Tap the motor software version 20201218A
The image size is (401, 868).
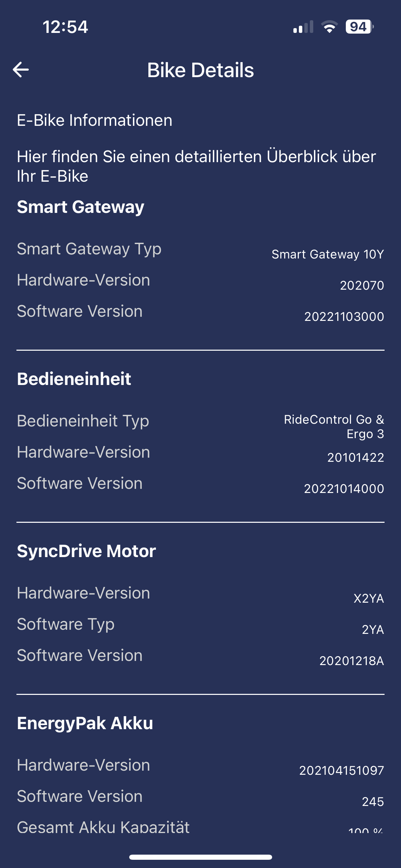click(x=352, y=661)
